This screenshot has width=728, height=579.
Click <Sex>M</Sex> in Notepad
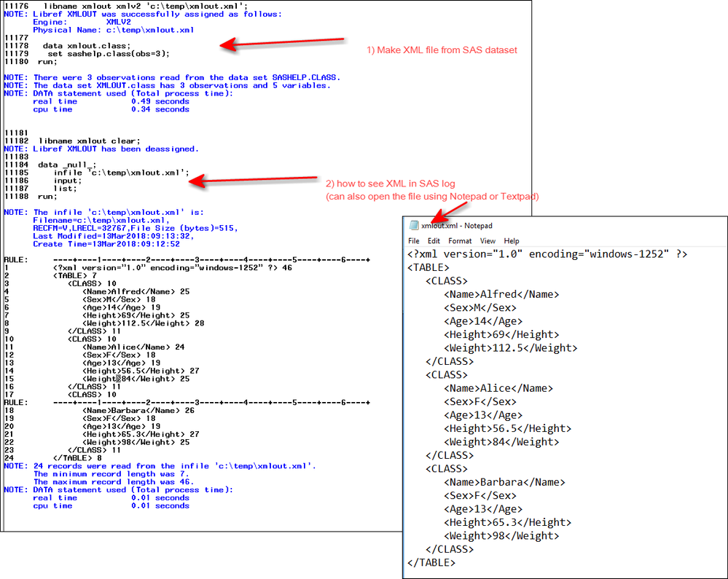[x=480, y=308]
